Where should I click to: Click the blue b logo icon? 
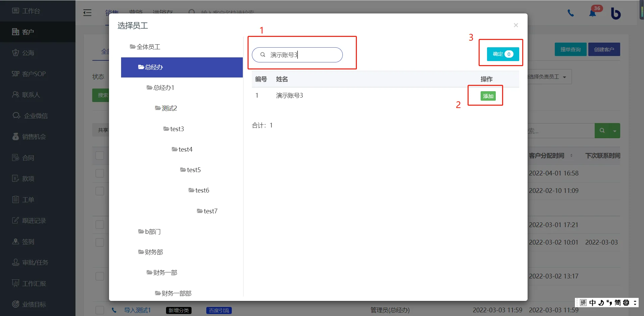pyautogui.click(x=615, y=13)
